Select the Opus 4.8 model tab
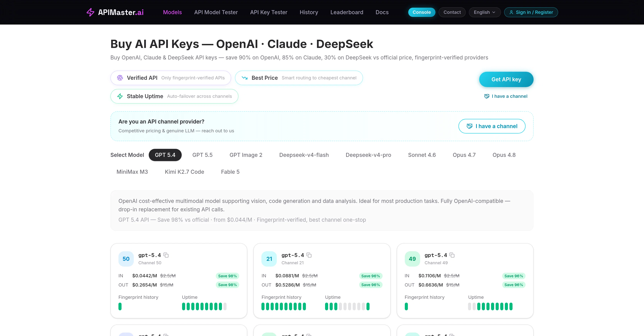The width and height of the screenshot is (644, 336). (504, 155)
